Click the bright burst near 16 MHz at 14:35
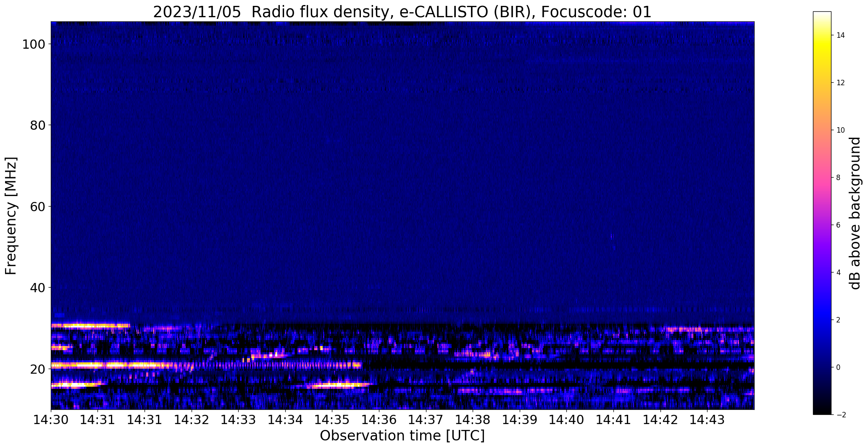868x448 pixels. [x=340, y=385]
